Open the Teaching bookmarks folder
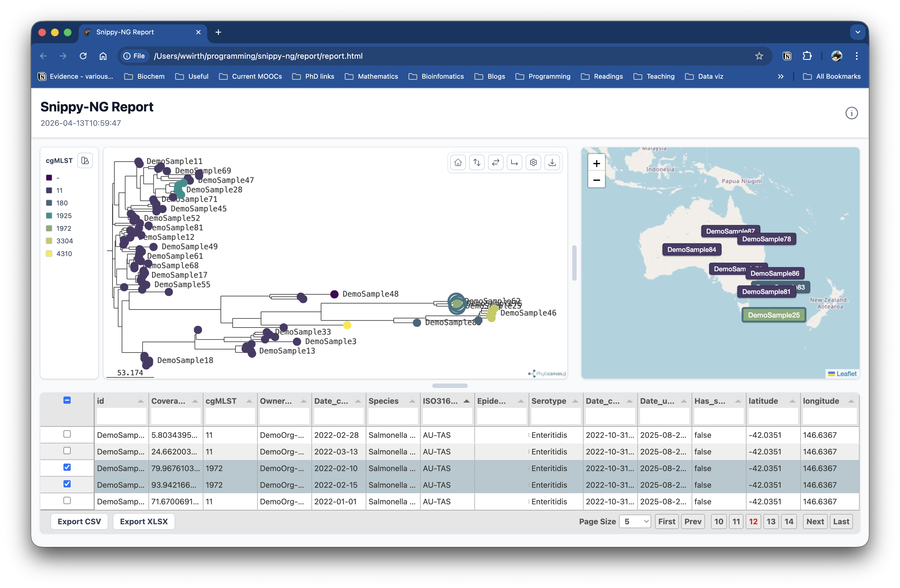This screenshot has width=900, height=588. tap(654, 76)
